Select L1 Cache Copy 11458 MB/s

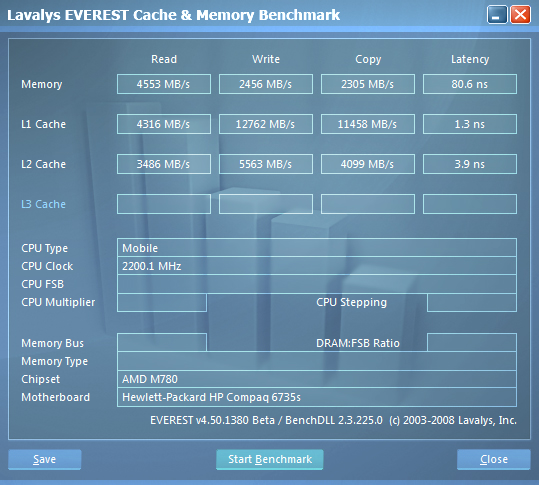point(368,124)
